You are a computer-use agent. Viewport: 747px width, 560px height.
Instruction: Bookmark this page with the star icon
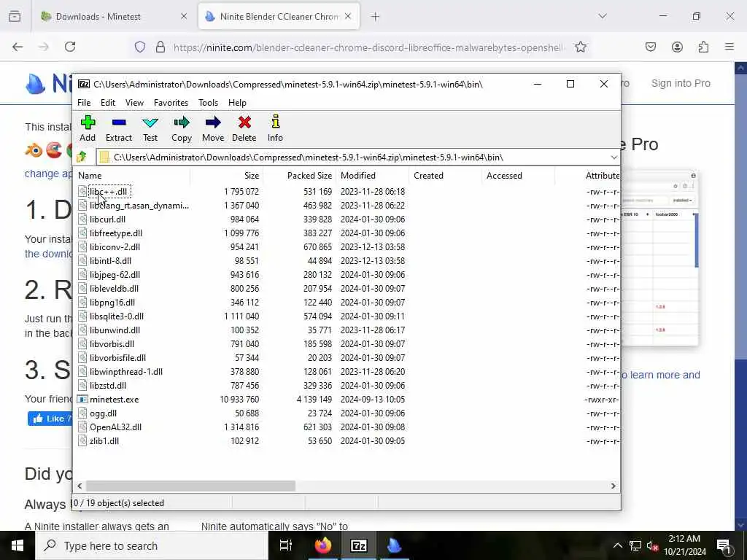click(x=580, y=47)
